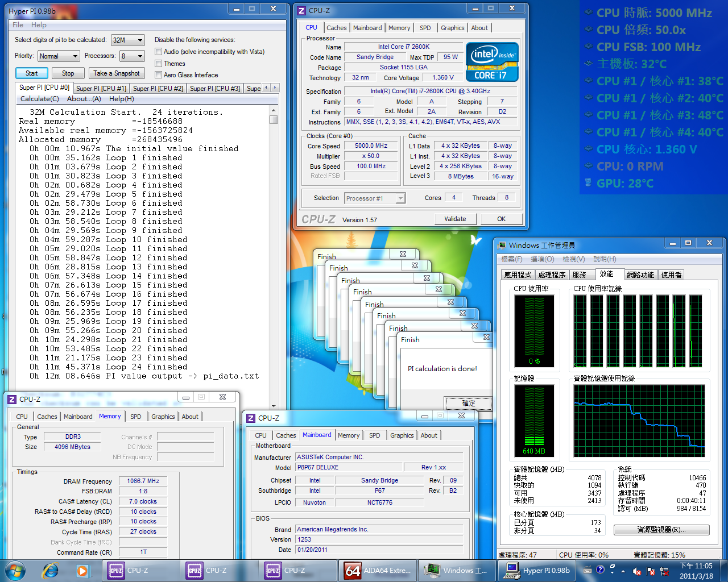This screenshot has width=728, height=582.
Task: Open the Processors count dropdown
Action: 131,56
